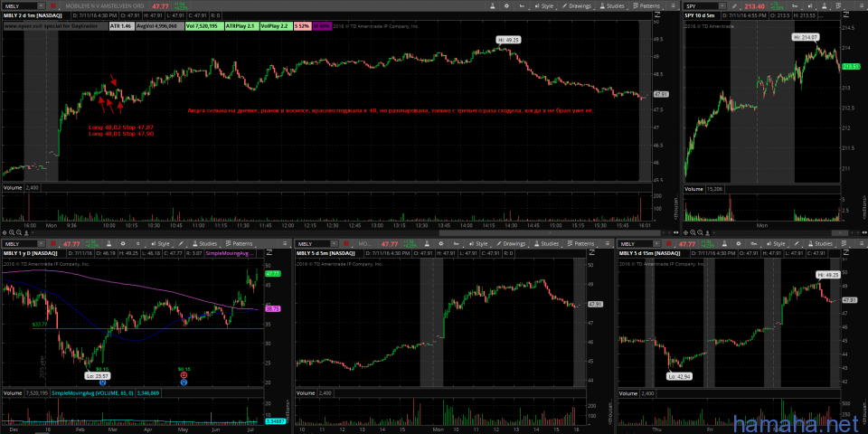
Task: Click the flask icon in MBLY 5 d 5m toolbar
Action: pyautogui.click(x=428, y=244)
